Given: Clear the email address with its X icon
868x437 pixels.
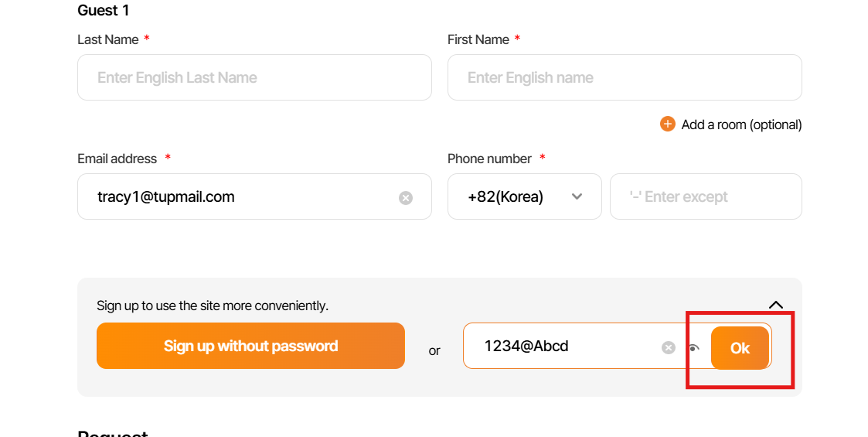Looking at the screenshot, I should [406, 198].
